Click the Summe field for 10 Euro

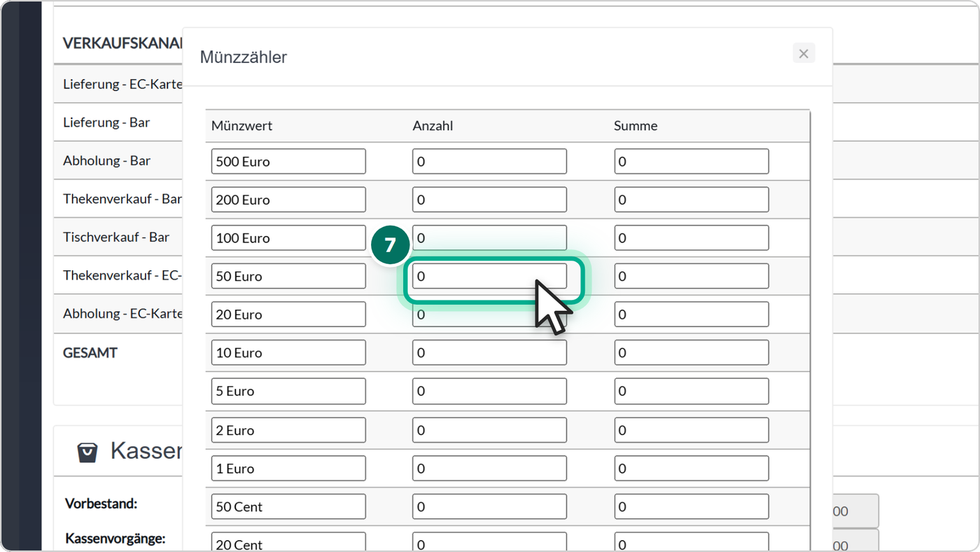click(692, 353)
